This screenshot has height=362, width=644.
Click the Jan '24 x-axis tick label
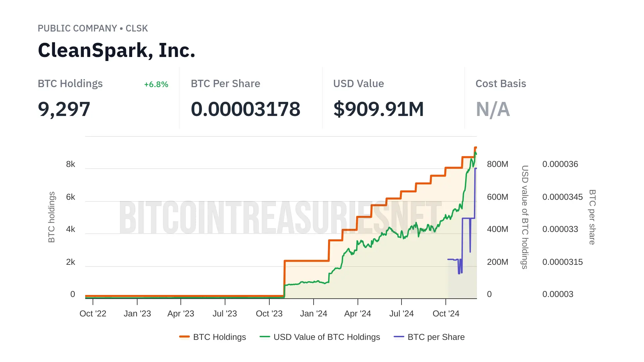313,313
